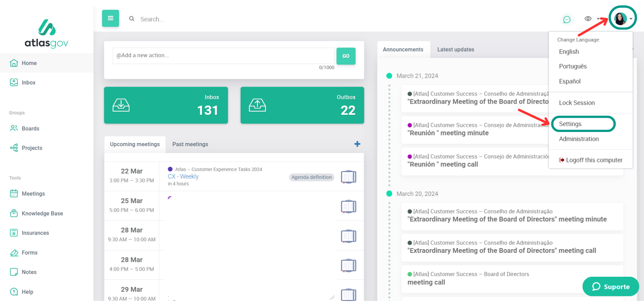This screenshot has height=304, width=644.
Task: Click the Add a new action field
Action: pos(223,56)
